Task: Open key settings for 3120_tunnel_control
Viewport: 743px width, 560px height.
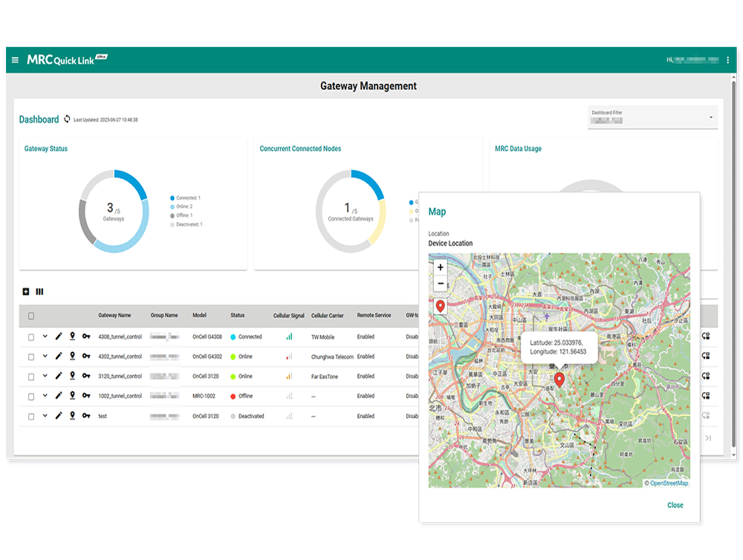Action: click(x=86, y=377)
